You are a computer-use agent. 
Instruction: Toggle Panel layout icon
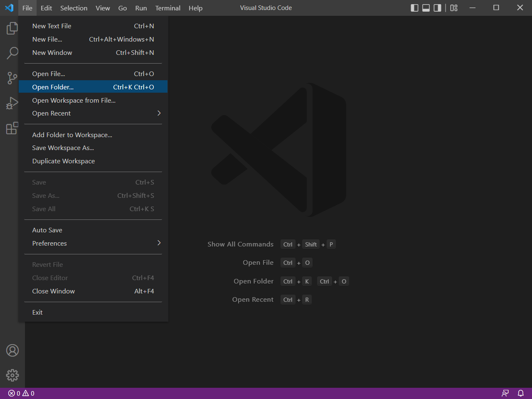pos(426,8)
